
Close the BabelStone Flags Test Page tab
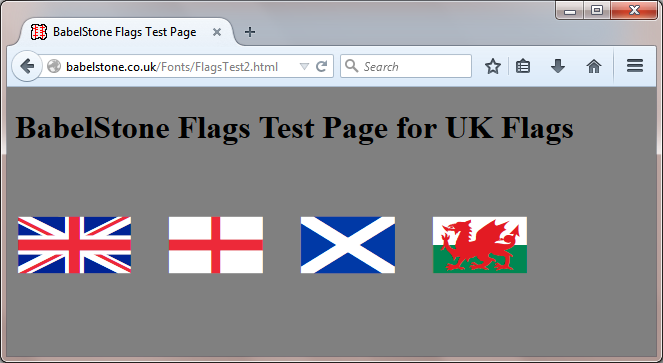tap(216, 32)
